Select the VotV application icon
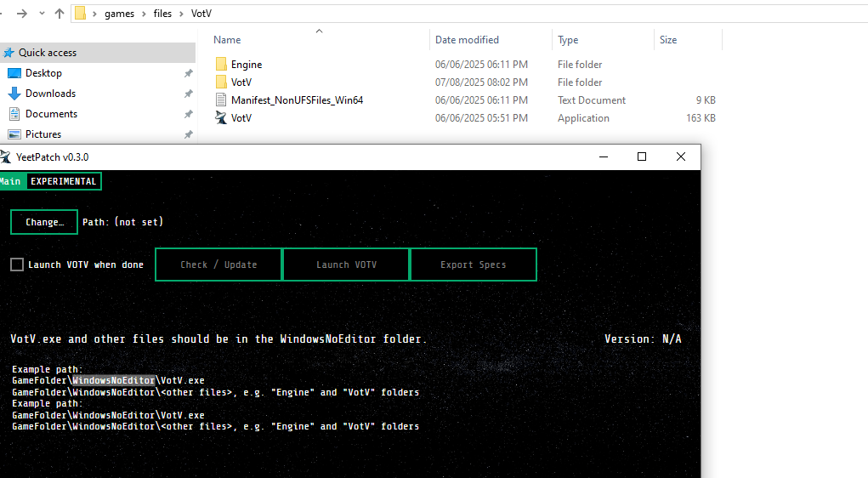This screenshot has width=868, height=478. 221,117
